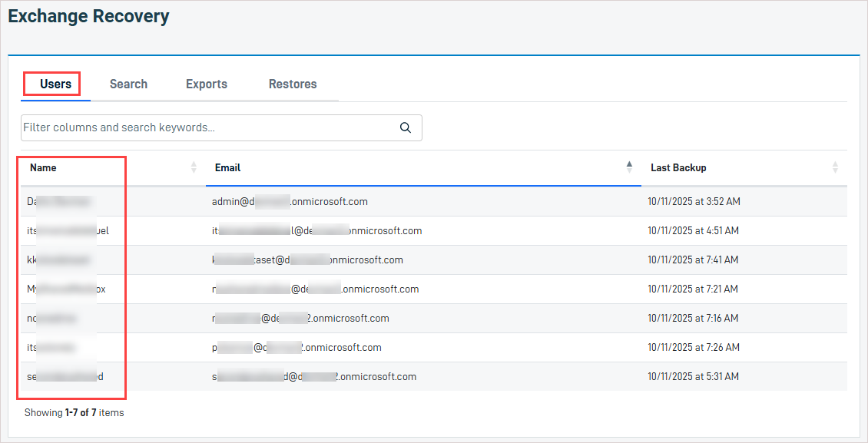
Task: Open the Users tab
Action: click(x=55, y=84)
